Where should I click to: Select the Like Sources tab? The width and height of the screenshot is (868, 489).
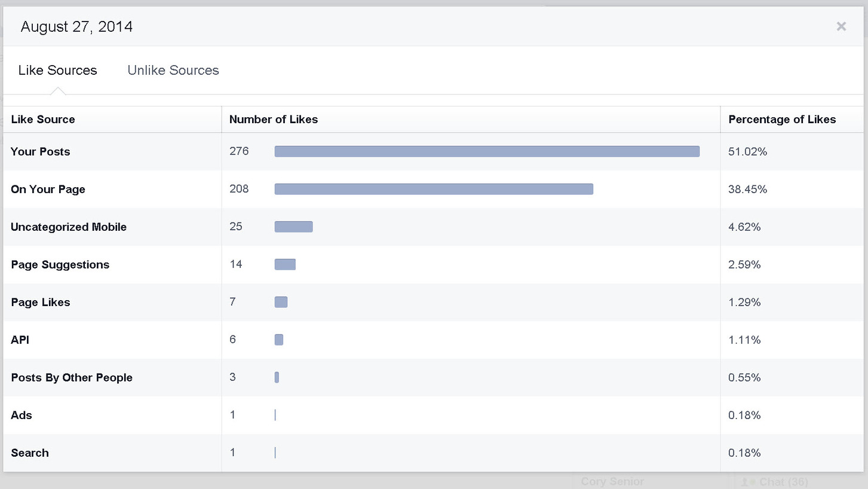57,70
